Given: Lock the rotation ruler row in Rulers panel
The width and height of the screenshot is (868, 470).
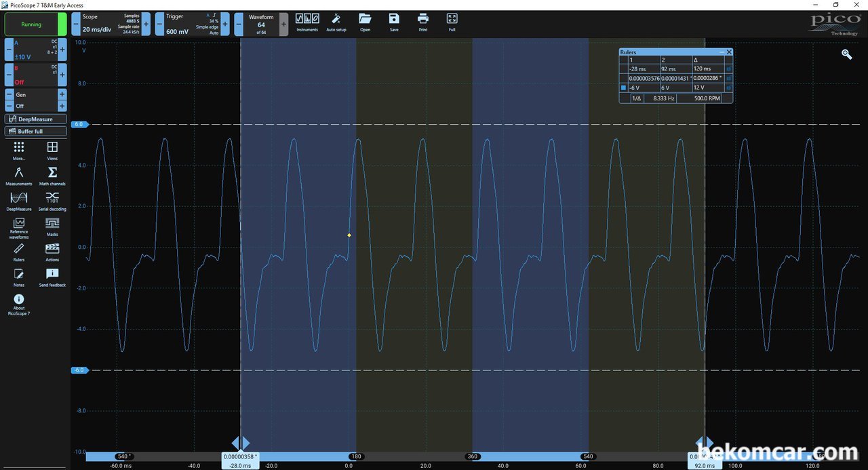Looking at the screenshot, I should 729,78.
